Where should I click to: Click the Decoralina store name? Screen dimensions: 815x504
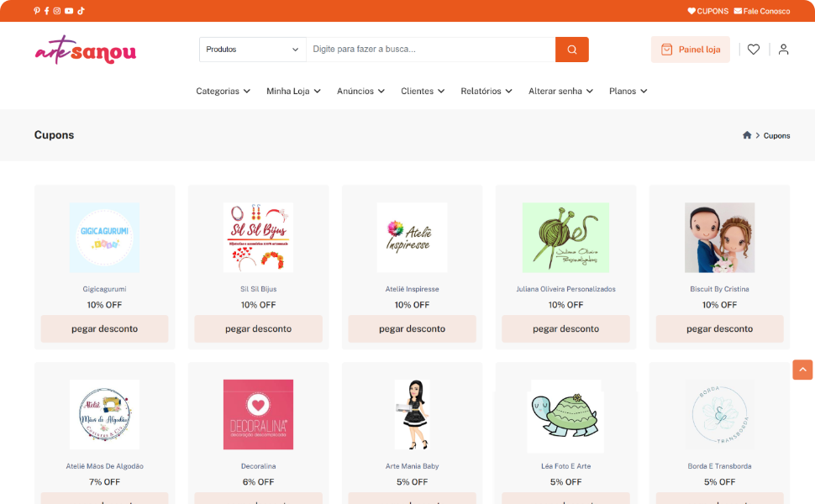coord(258,466)
